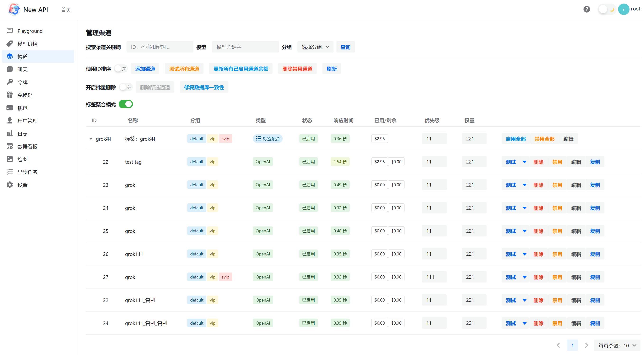
Task: Click the help question mark icon
Action: (x=587, y=10)
